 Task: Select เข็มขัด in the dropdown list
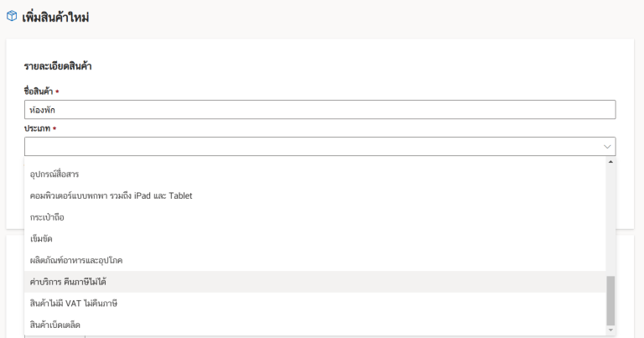click(41, 239)
